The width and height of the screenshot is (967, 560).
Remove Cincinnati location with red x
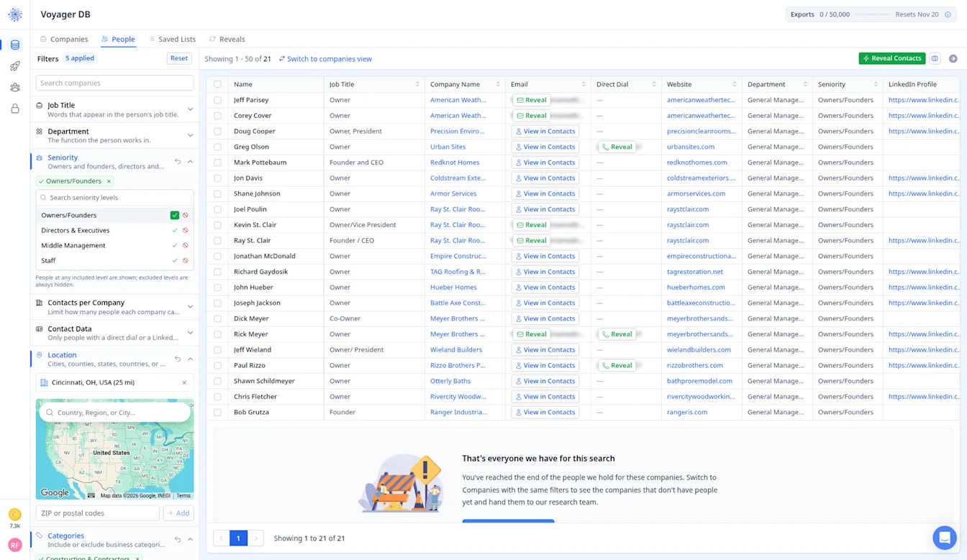pos(184,382)
